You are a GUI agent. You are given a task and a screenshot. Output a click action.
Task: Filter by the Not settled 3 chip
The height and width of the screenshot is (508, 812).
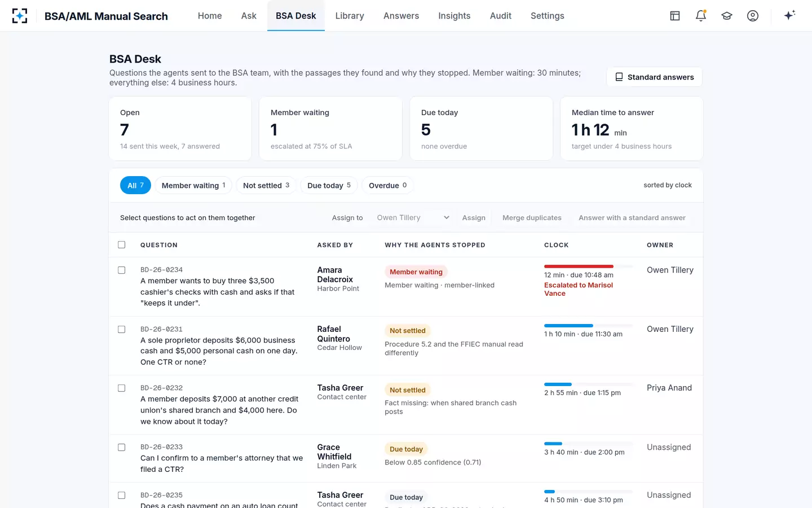[x=266, y=185]
